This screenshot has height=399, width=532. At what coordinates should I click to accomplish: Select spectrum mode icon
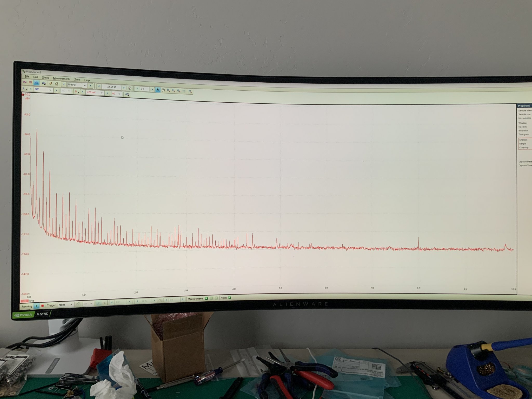click(x=36, y=83)
